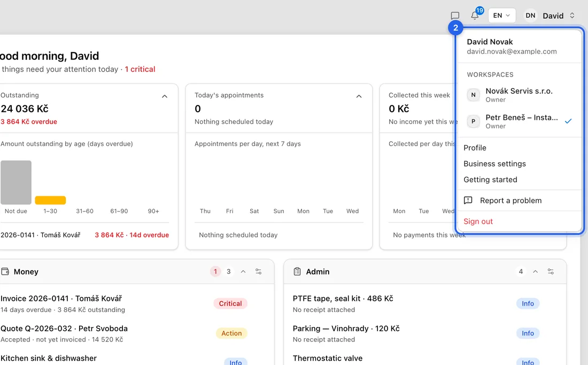
Task: Click the 24 036 Kč outstanding amount
Action: (x=25, y=109)
